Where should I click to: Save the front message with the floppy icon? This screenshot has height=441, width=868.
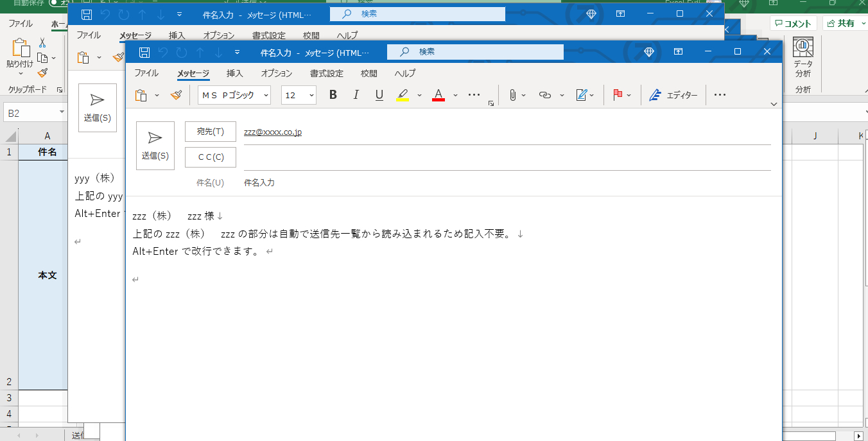click(x=144, y=52)
